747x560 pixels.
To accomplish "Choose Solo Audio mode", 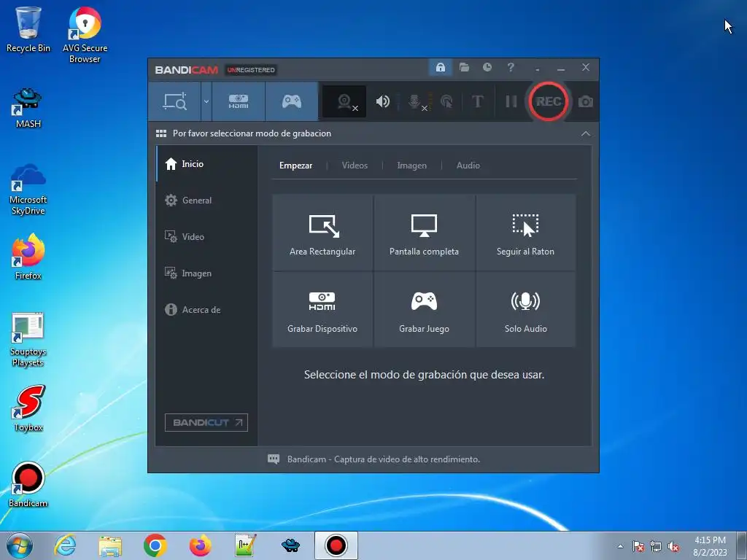I will [525, 309].
